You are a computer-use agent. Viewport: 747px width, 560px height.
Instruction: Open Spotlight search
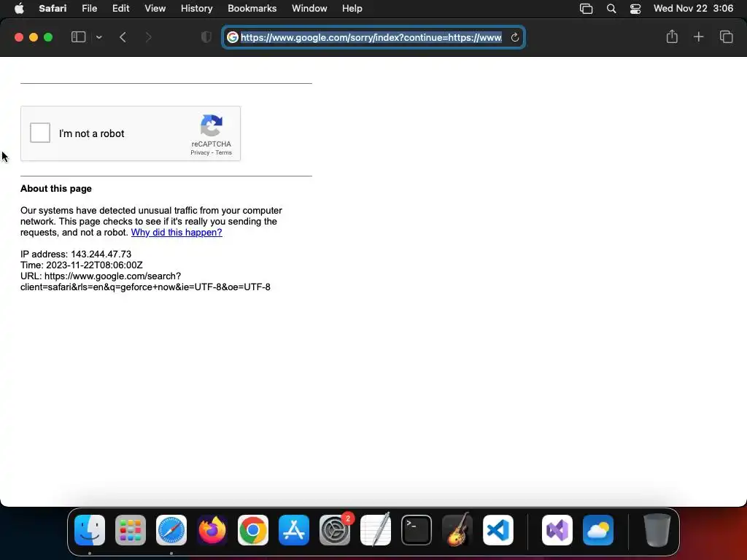pyautogui.click(x=611, y=9)
